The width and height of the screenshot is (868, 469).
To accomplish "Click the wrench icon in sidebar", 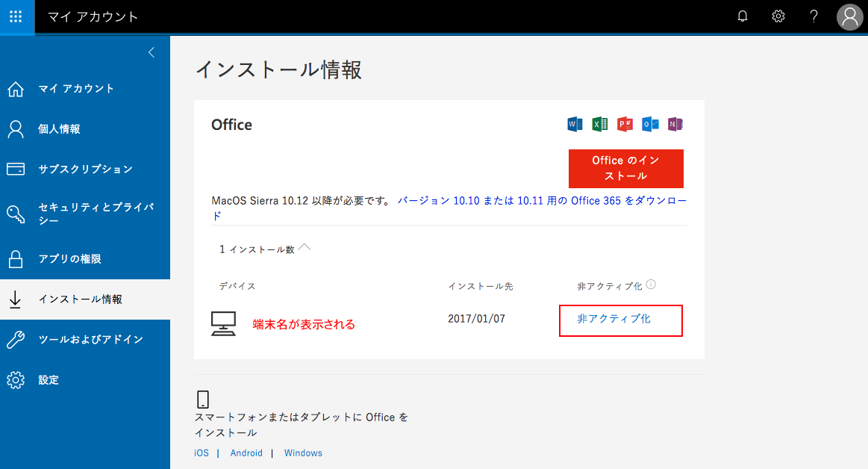I will (16, 340).
